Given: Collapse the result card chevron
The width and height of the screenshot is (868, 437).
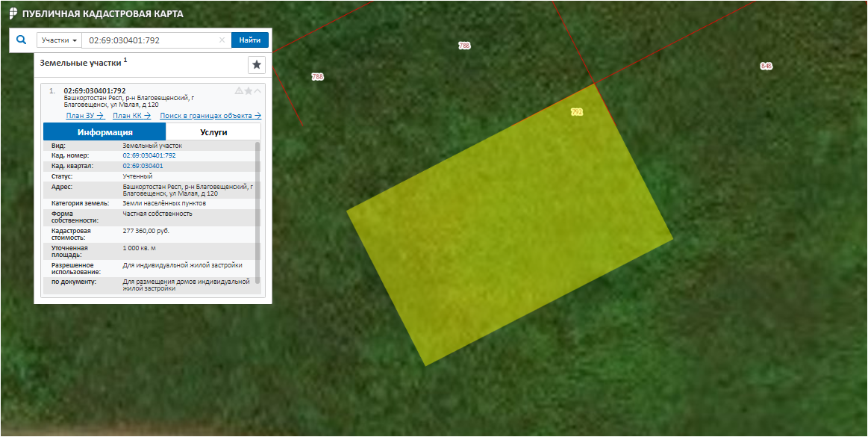Looking at the screenshot, I should click(257, 91).
